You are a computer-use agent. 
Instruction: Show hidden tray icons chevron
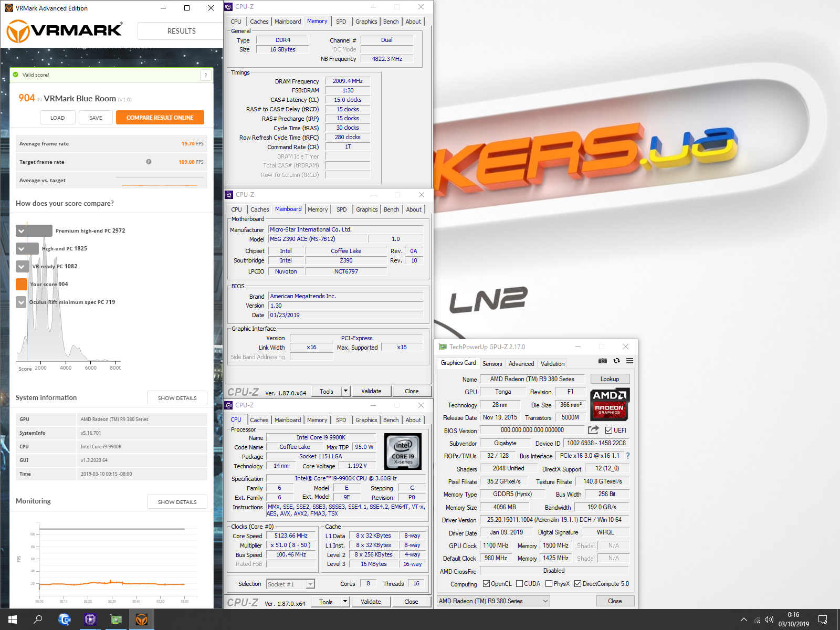pos(743,619)
